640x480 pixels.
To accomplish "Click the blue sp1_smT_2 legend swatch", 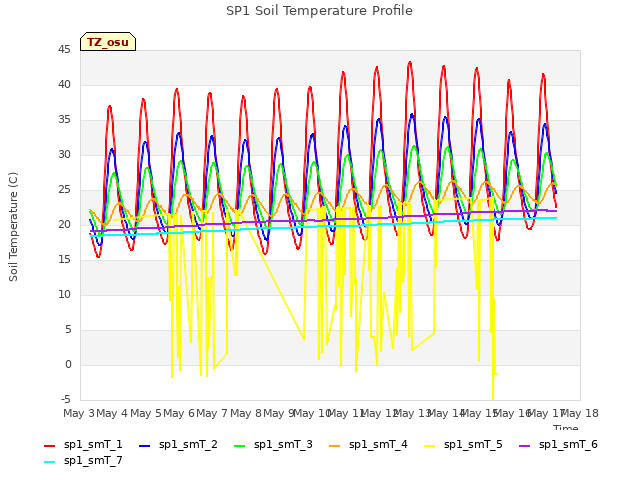I will pyautogui.click(x=144, y=446).
